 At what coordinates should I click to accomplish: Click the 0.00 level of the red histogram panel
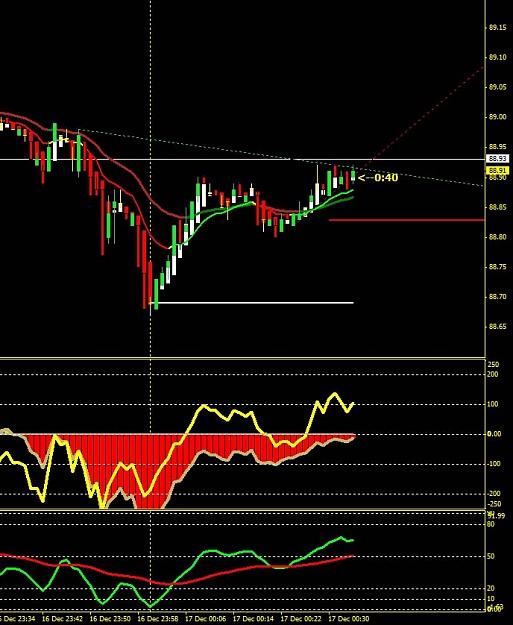[494, 434]
